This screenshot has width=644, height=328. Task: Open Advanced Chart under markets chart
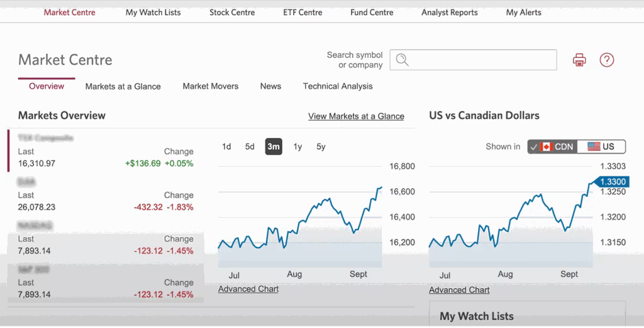pos(248,289)
